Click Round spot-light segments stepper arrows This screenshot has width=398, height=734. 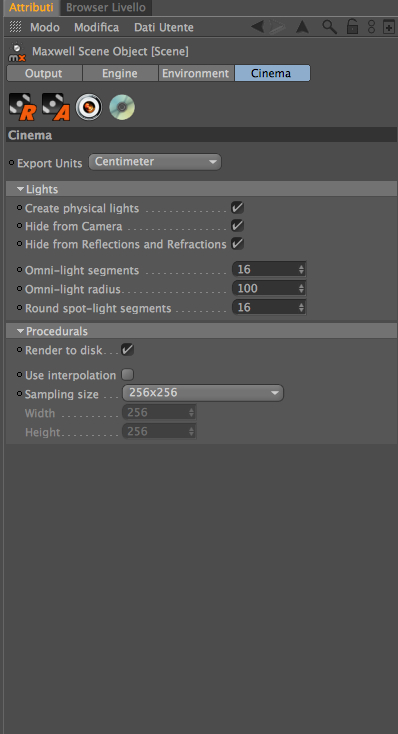[301, 308]
